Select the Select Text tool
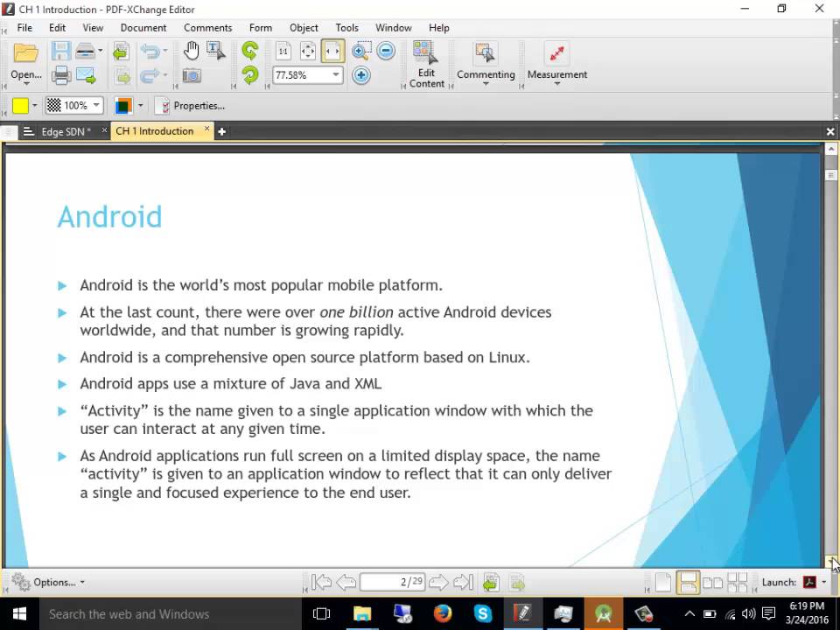Image resolution: width=840 pixels, height=630 pixels. 216,51
